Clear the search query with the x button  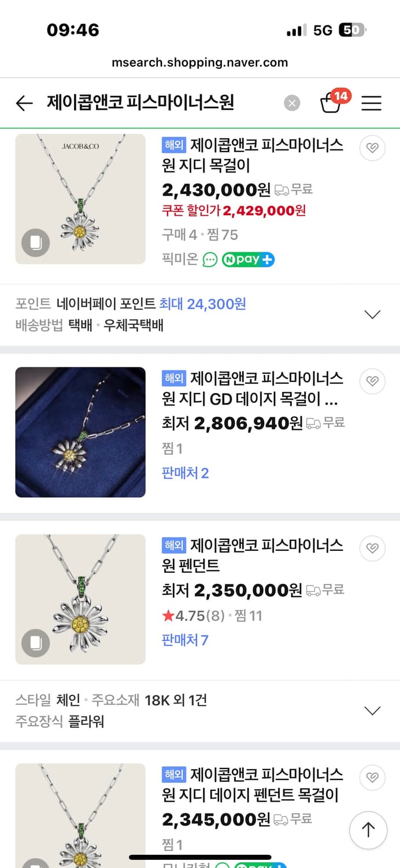click(x=292, y=103)
